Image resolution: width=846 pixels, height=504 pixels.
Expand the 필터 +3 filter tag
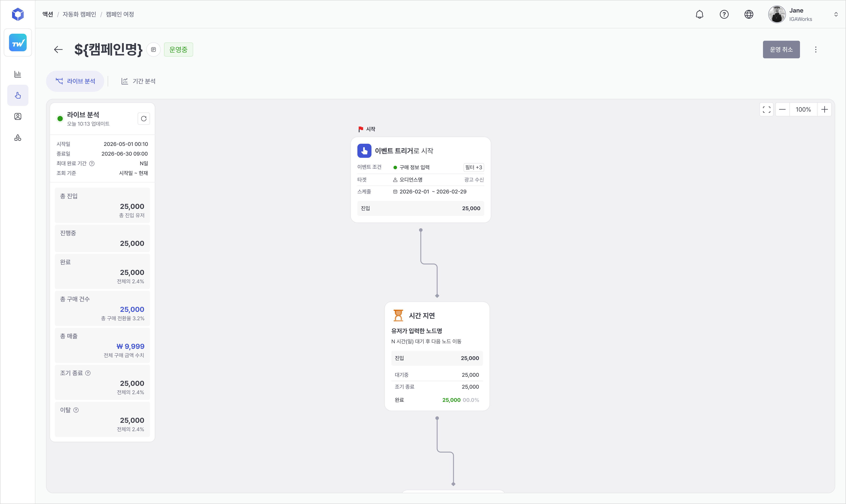(474, 167)
